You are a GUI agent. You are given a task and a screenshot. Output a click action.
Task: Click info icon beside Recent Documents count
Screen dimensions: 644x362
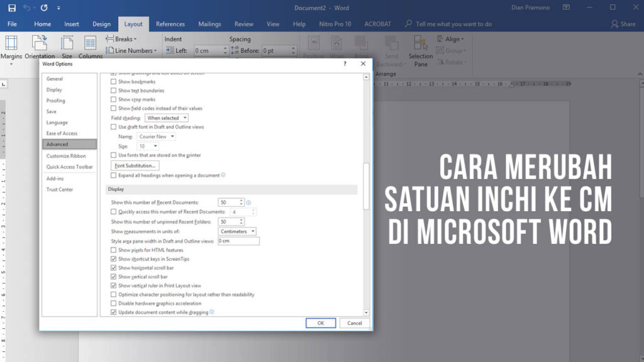pyautogui.click(x=248, y=203)
